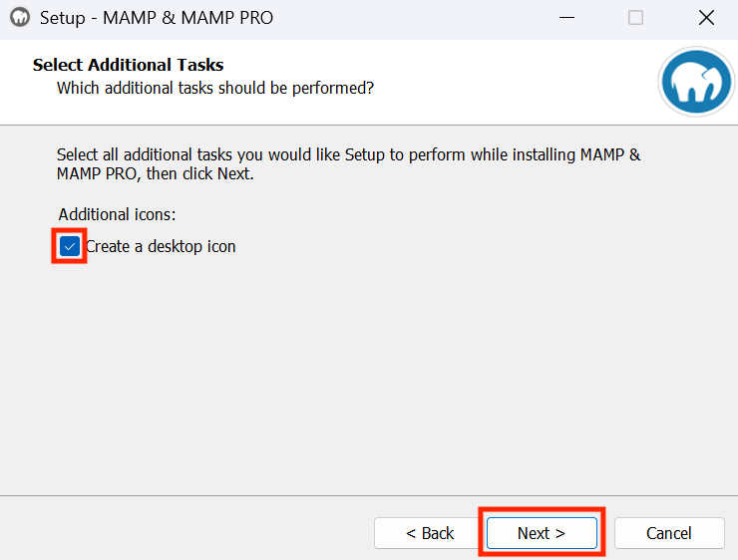
Task: Go to previous step with < Back
Action: coord(429,533)
